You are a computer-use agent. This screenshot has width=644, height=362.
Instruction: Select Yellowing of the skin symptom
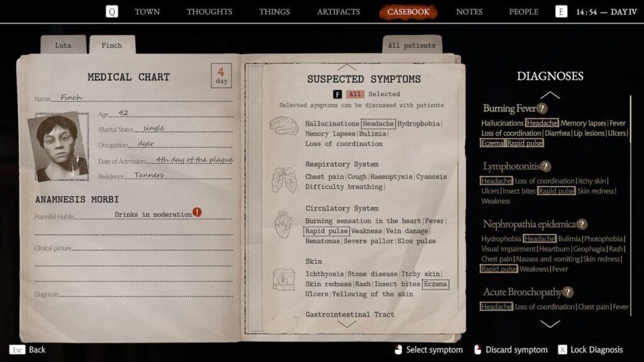[372, 294]
